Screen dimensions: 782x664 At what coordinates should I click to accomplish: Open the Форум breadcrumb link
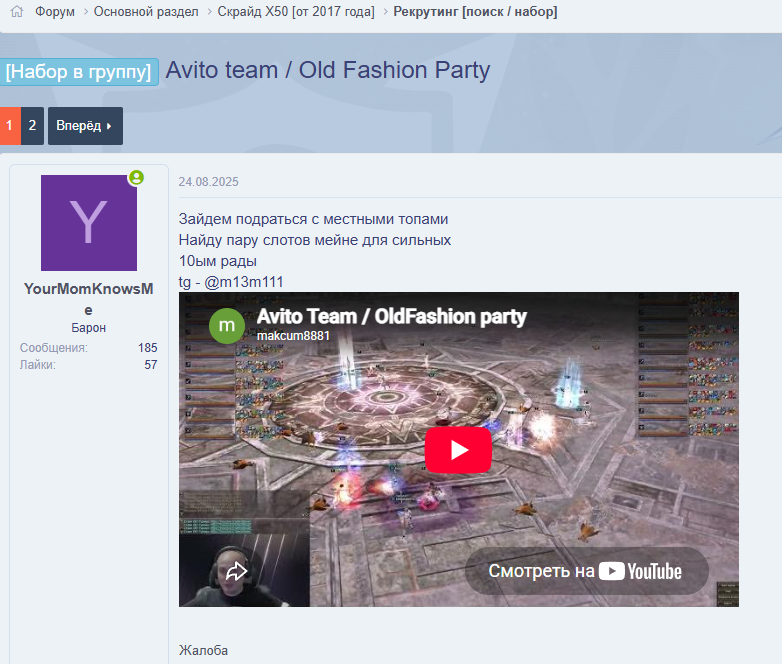coord(55,11)
